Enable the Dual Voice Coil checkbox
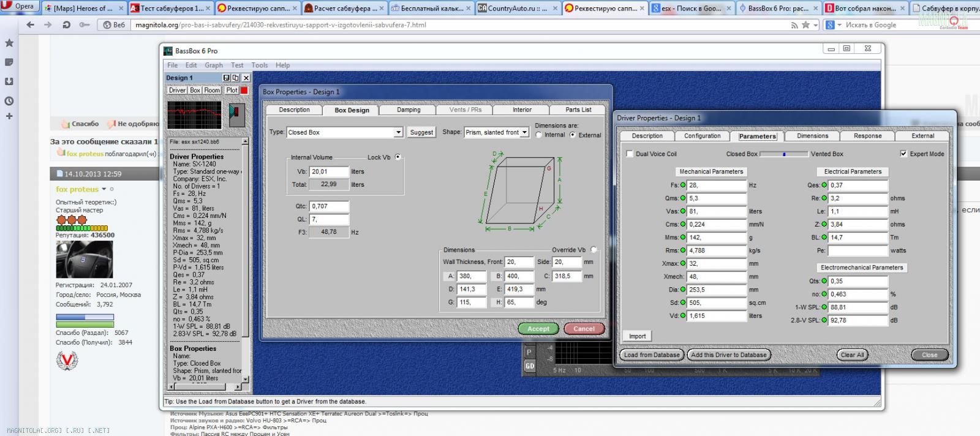Viewport: 980px width, 436px height. [630, 154]
